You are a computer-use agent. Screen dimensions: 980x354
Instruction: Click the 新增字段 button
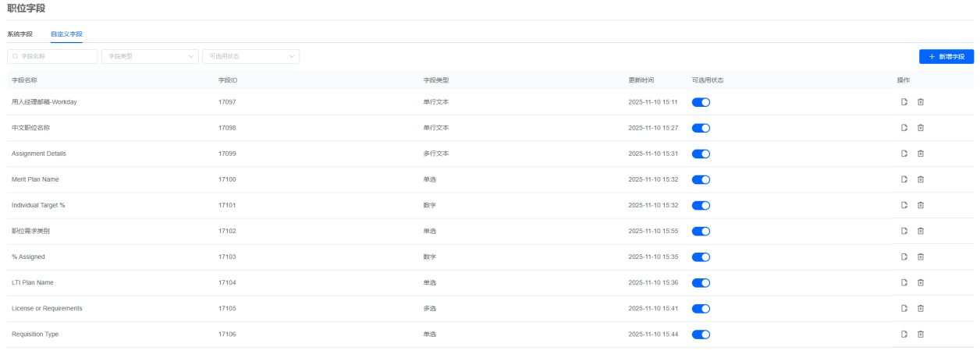[946, 56]
